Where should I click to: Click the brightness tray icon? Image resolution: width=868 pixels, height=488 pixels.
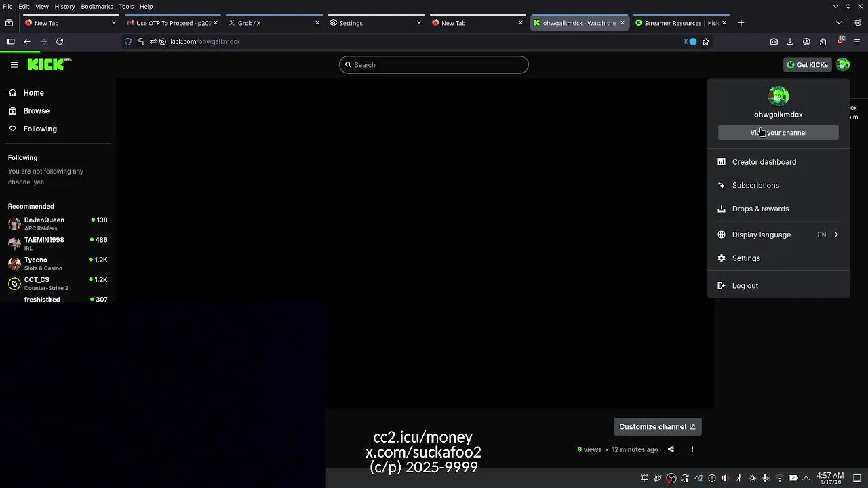[752, 478]
